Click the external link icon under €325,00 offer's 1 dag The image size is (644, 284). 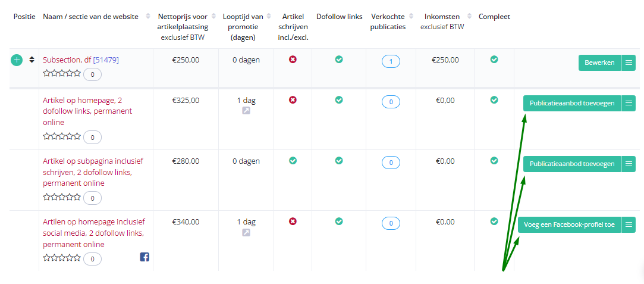[x=246, y=111]
